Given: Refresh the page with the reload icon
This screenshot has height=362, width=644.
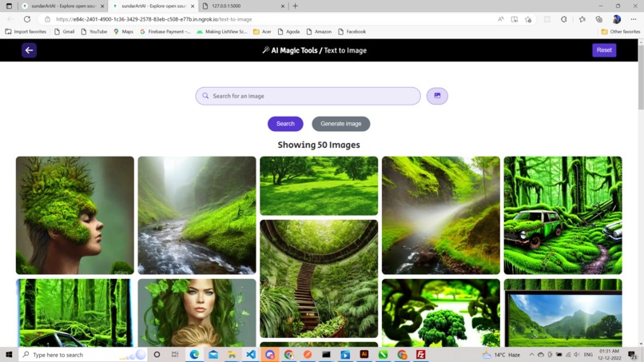Looking at the screenshot, I should point(27,19).
